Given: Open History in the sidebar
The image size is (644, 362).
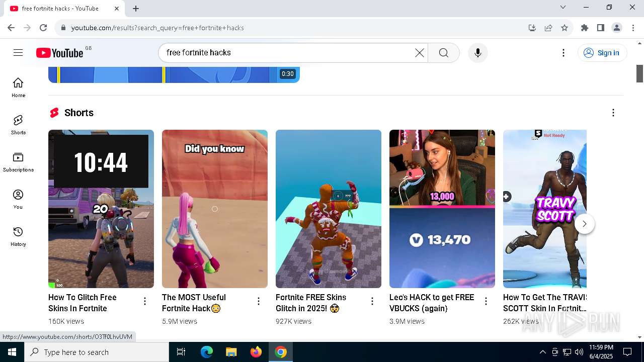Looking at the screenshot, I should pos(18,236).
